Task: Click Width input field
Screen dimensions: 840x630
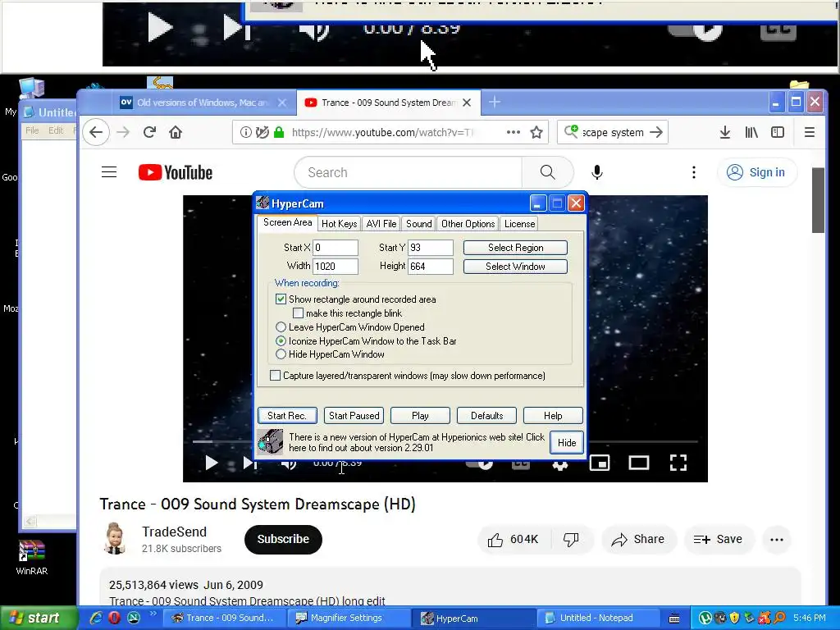Action: click(x=336, y=267)
